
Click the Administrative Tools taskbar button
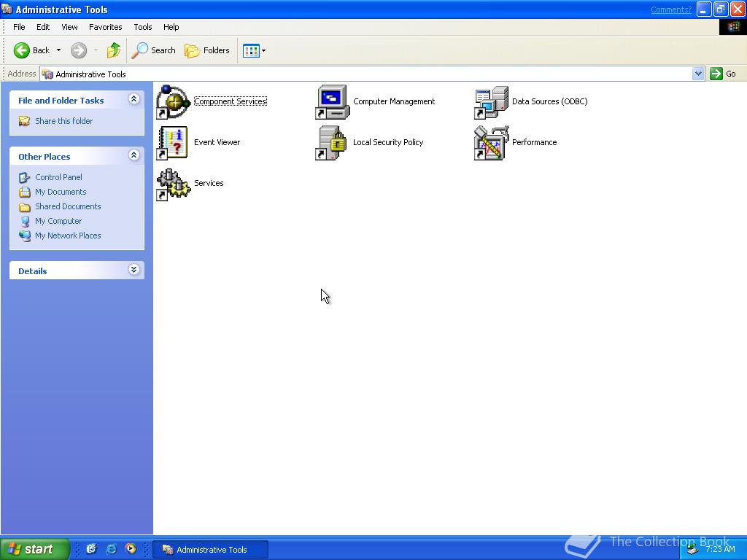tap(211, 550)
